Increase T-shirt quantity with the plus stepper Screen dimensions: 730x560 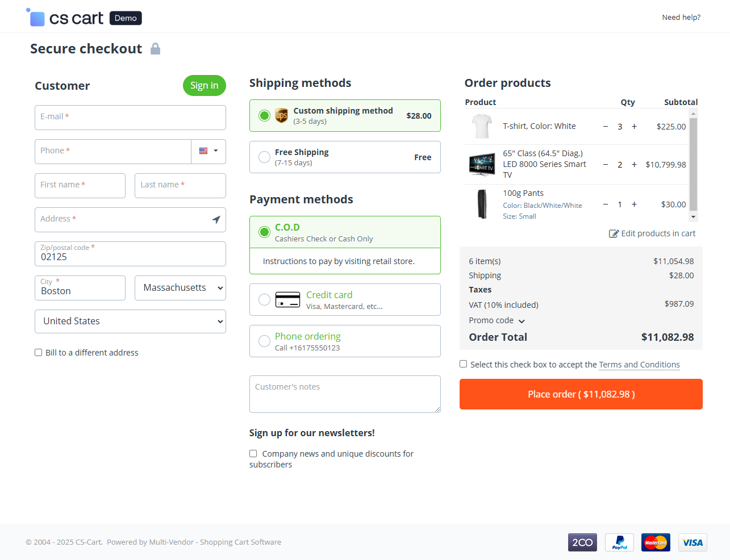coord(634,127)
